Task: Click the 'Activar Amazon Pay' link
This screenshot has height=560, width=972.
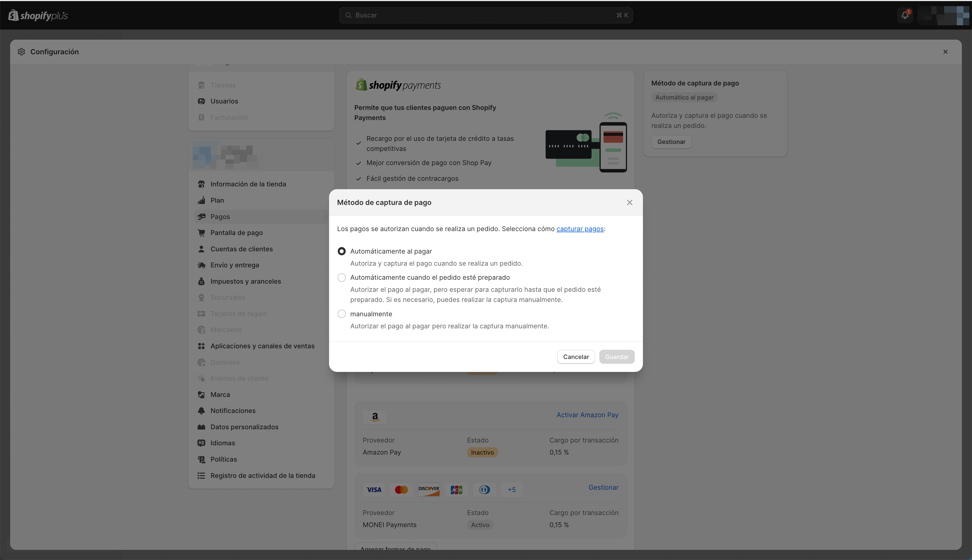Action: click(x=587, y=415)
